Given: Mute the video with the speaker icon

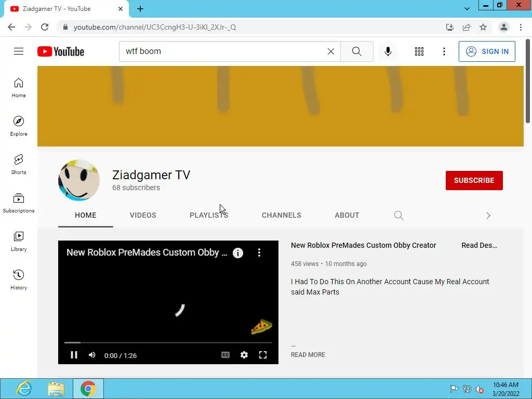Looking at the screenshot, I should point(92,355).
